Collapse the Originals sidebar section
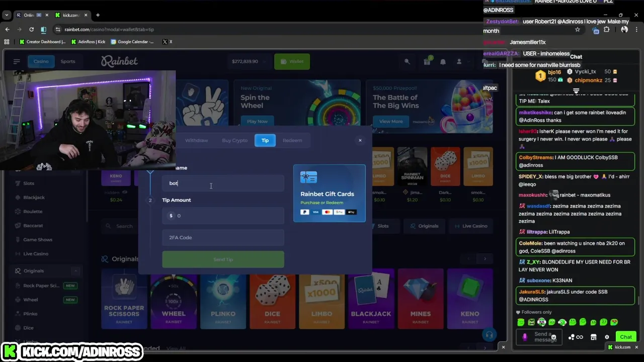Viewport: 644px width, 362px height. 76,271
